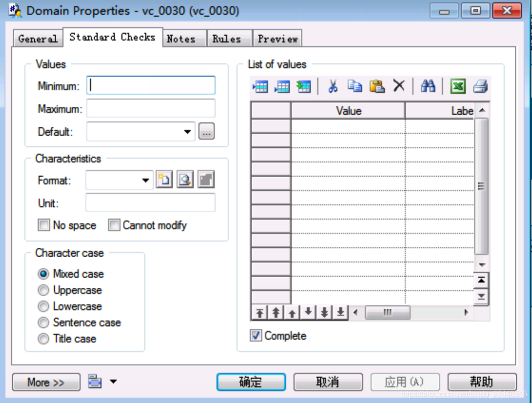Image resolution: width=532 pixels, height=403 pixels.
Task: Click the Find binoculars icon
Action: [x=428, y=86]
